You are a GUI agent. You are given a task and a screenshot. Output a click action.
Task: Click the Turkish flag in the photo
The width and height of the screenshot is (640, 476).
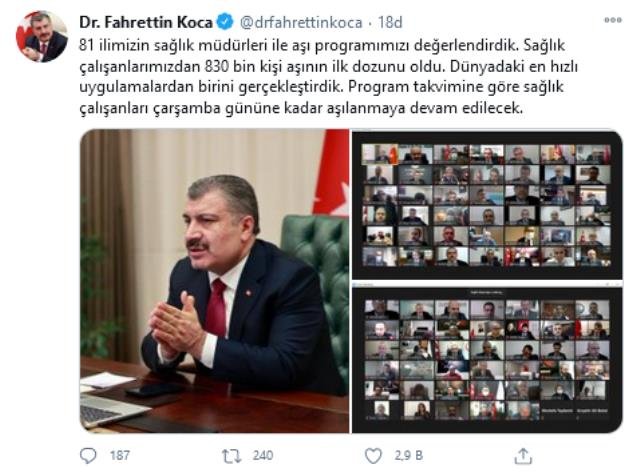pyautogui.click(x=331, y=172)
